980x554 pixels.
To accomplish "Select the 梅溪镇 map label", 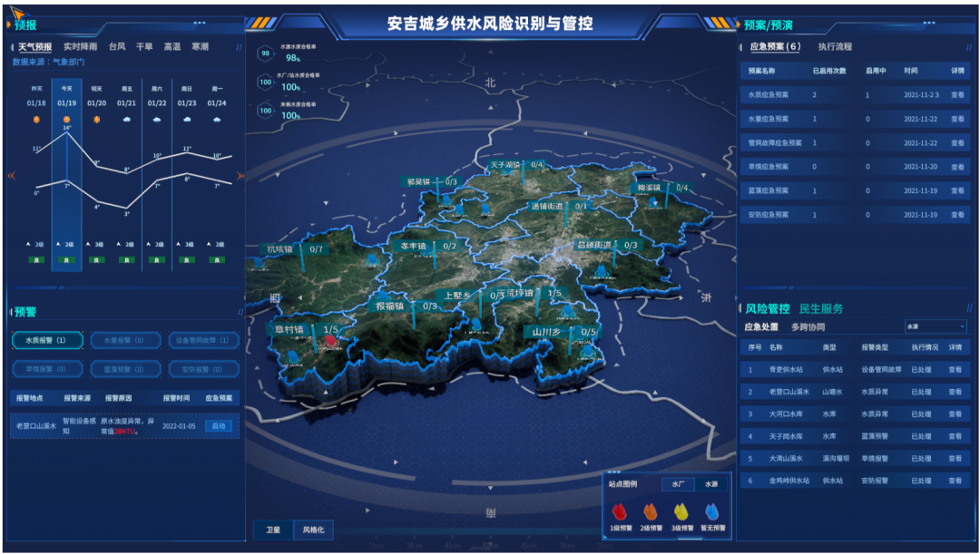I will pyautogui.click(x=646, y=188).
